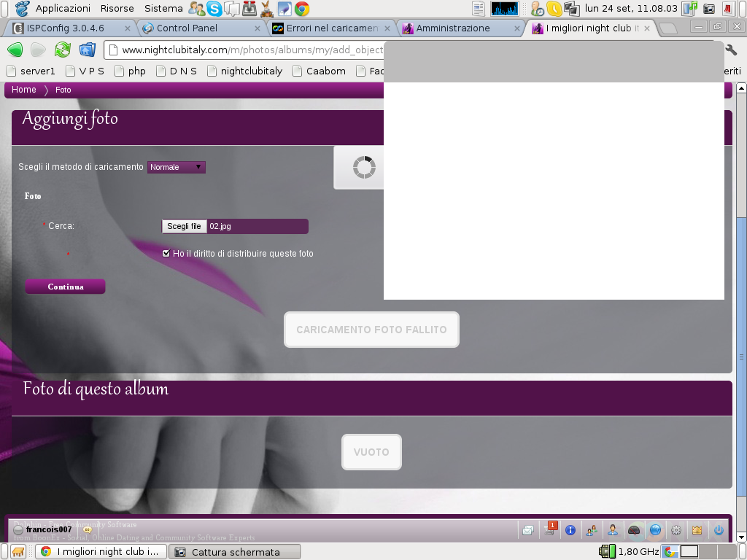Click the speedometer dashboard icon
The height and width of the screenshot is (560, 747).
pos(634,531)
